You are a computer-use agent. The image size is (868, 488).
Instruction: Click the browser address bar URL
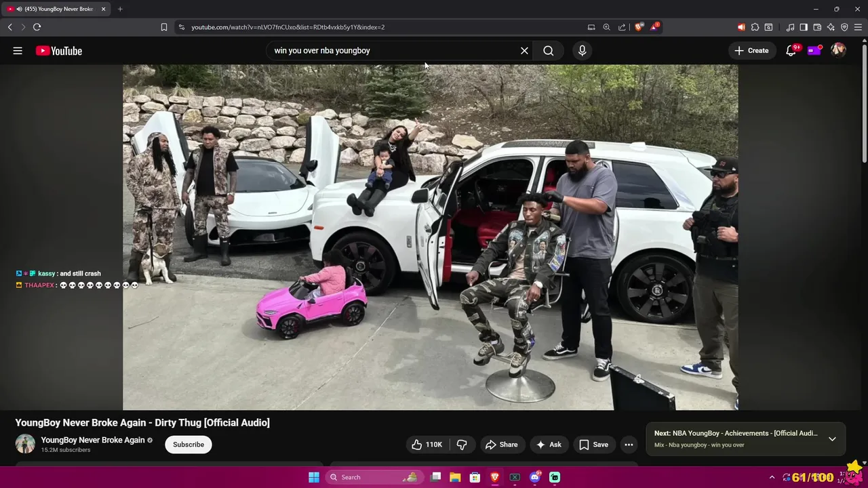pos(288,27)
